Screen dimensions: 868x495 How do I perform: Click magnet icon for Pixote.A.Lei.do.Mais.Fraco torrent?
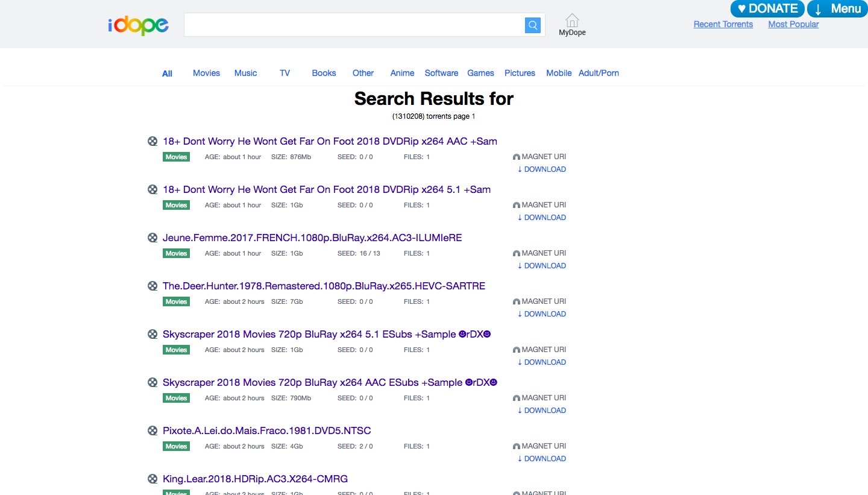pos(516,446)
